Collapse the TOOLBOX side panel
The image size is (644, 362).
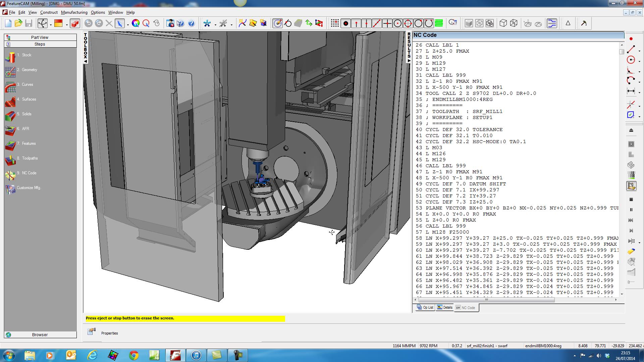click(86, 48)
